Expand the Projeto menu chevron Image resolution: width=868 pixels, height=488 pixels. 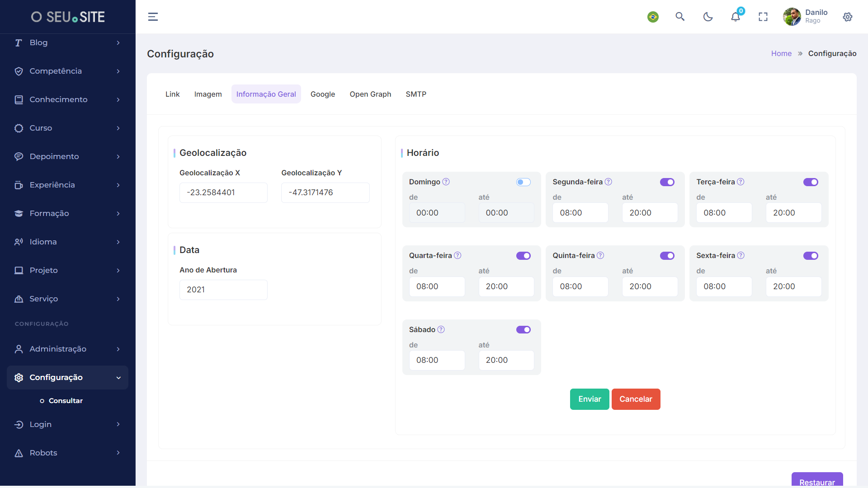118,270
